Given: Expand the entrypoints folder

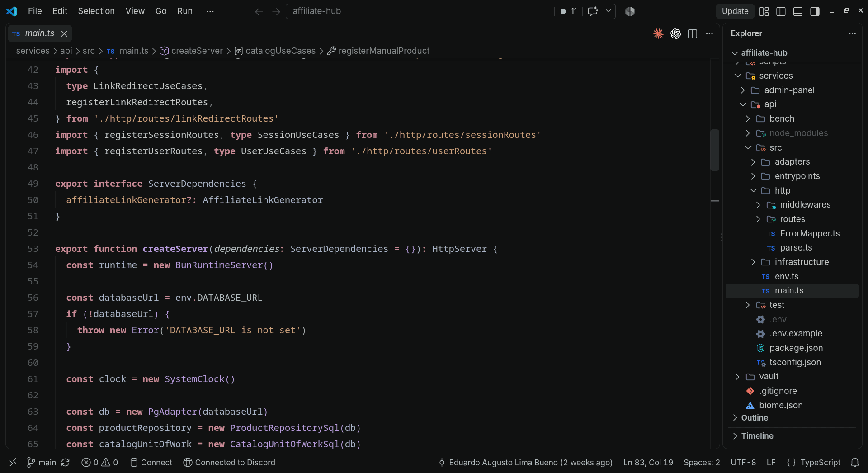Looking at the screenshot, I should [x=753, y=176].
